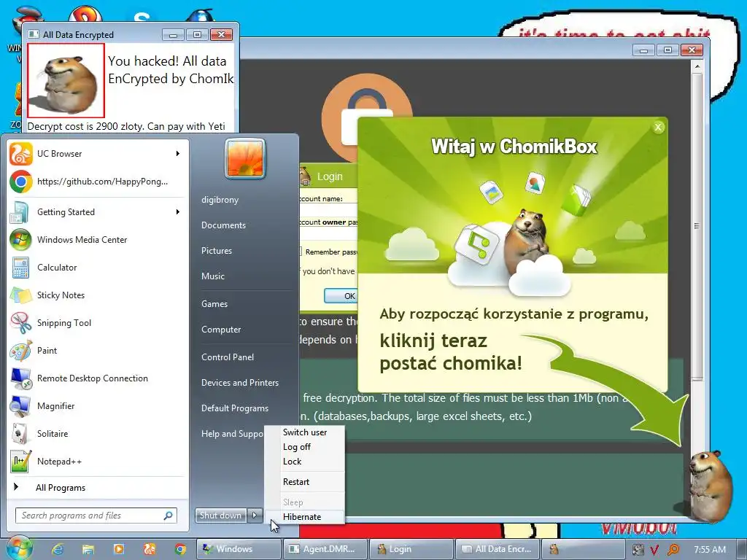Click the orange magnifier tray icon
The height and width of the screenshot is (560, 747).
(x=673, y=550)
